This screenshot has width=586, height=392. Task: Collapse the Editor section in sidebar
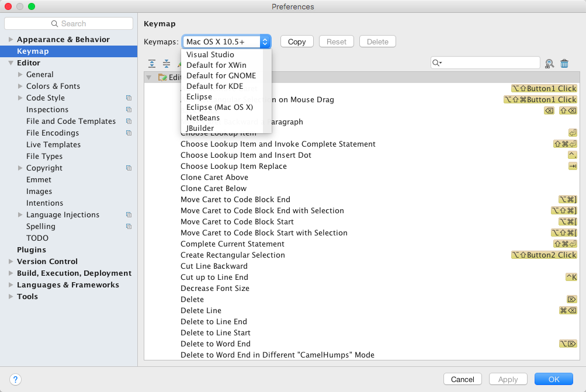tap(11, 63)
